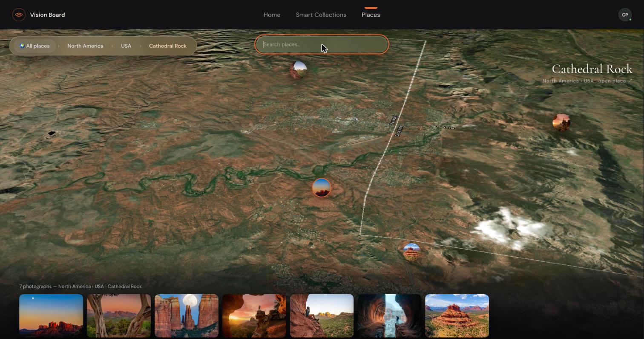Switch to the Places tab
The height and width of the screenshot is (339, 644).
[x=371, y=14]
